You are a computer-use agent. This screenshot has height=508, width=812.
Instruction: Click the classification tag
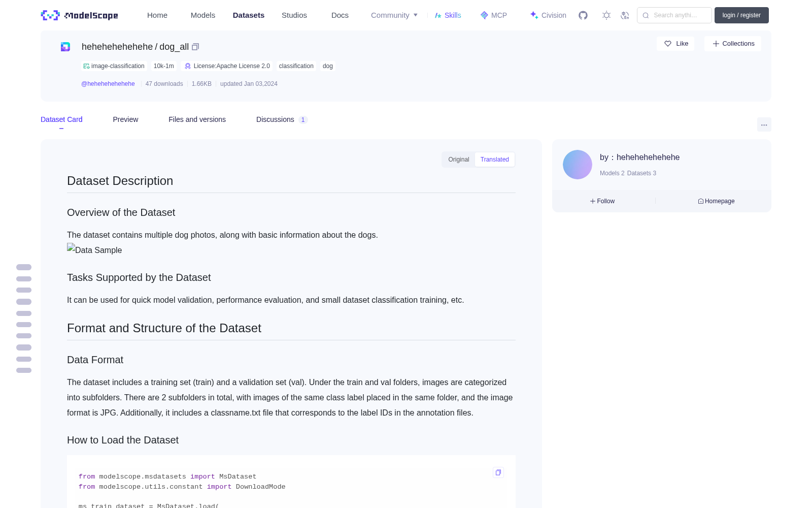tap(296, 66)
